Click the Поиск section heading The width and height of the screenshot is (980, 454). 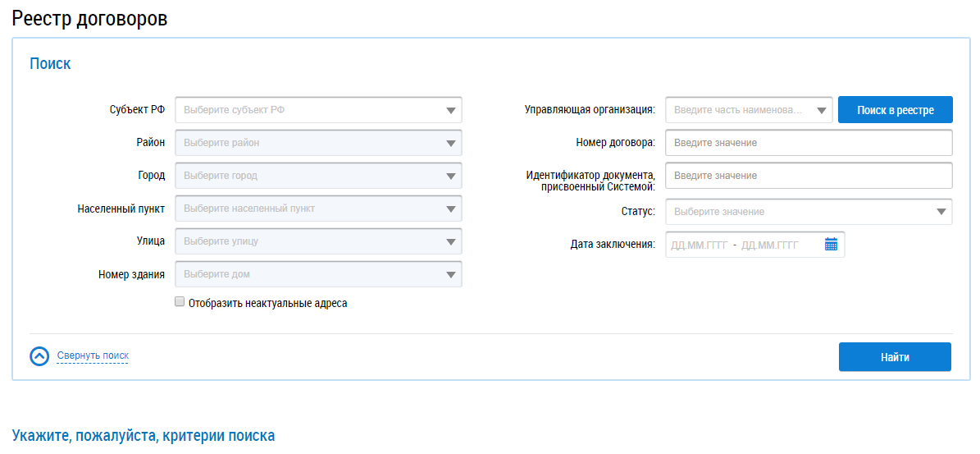click(x=50, y=64)
